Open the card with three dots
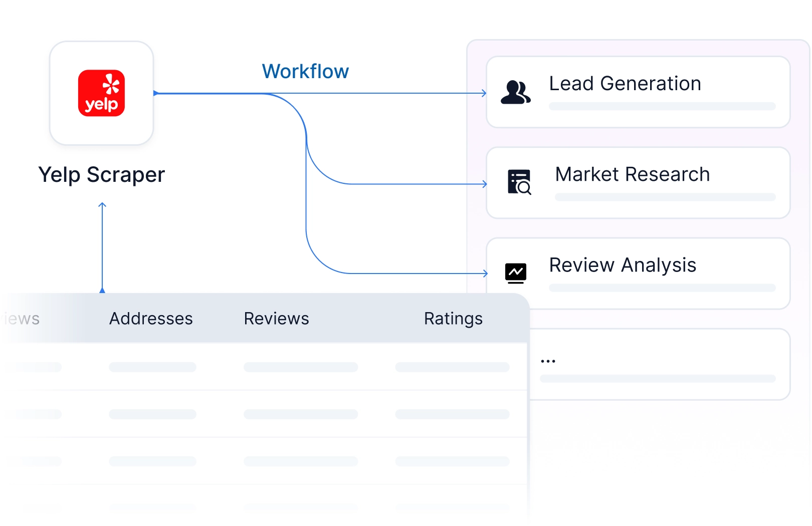The width and height of the screenshot is (812, 526). 660,364
